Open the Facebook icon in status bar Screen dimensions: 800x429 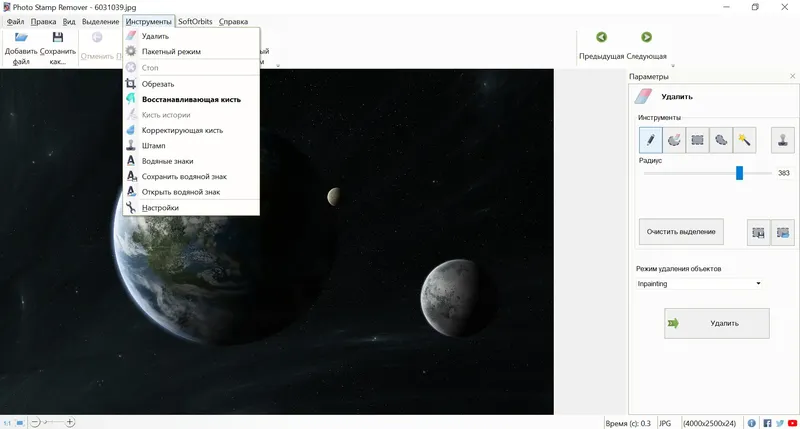(767, 423)
